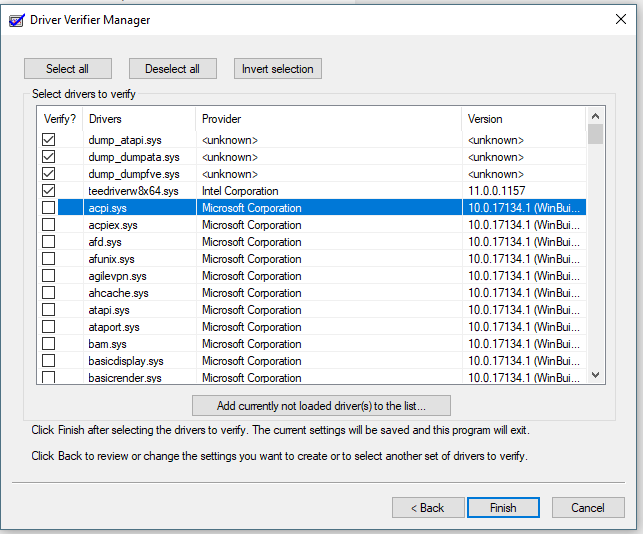
Task: Click the Select all button
Action: click(68, 68)
